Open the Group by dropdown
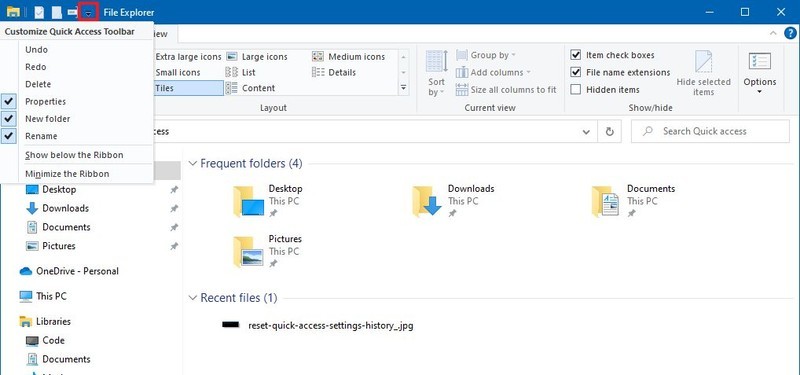 486,55
